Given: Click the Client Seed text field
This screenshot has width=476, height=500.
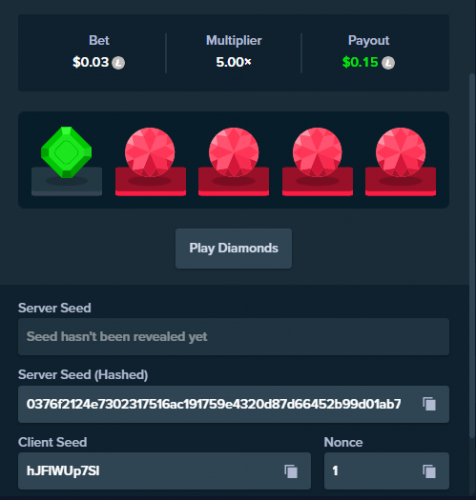Looking at the screenshot, I should tap(164, 471).
